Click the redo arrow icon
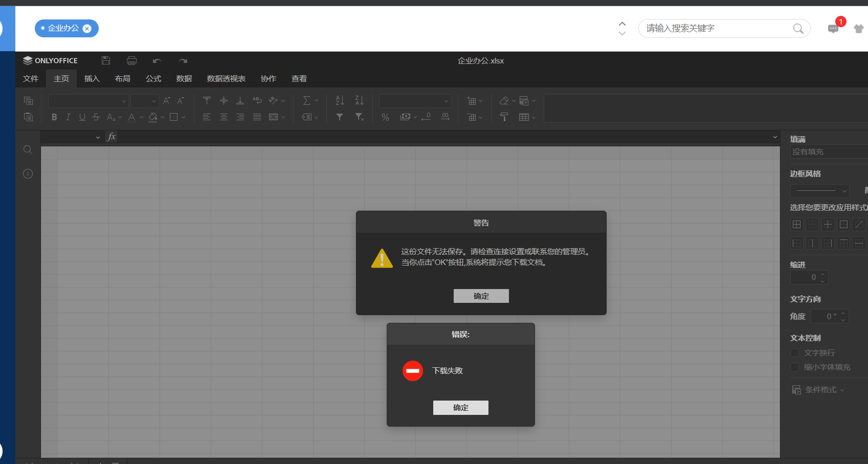This screenshot has height=464, width=868. click(183, 61)
